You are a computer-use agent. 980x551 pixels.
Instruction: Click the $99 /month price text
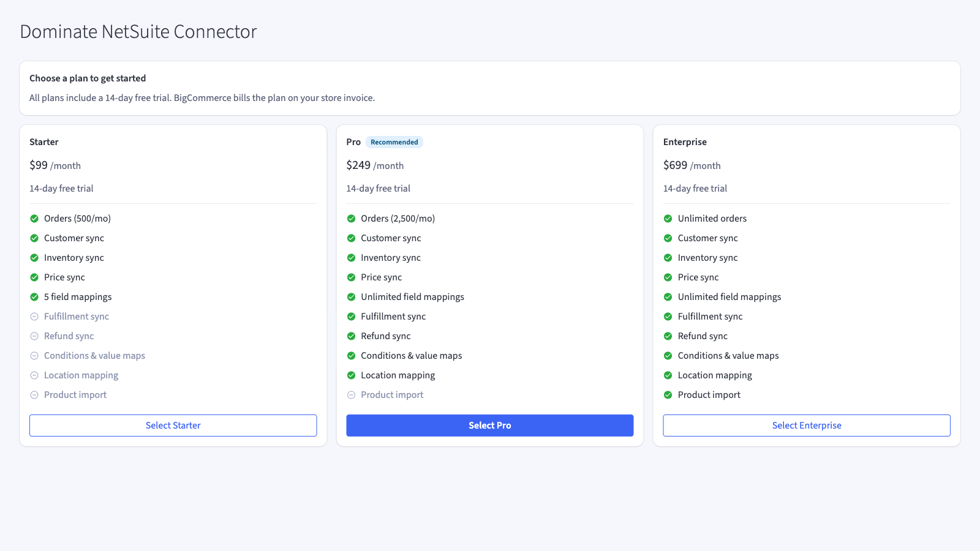(55, 165)
